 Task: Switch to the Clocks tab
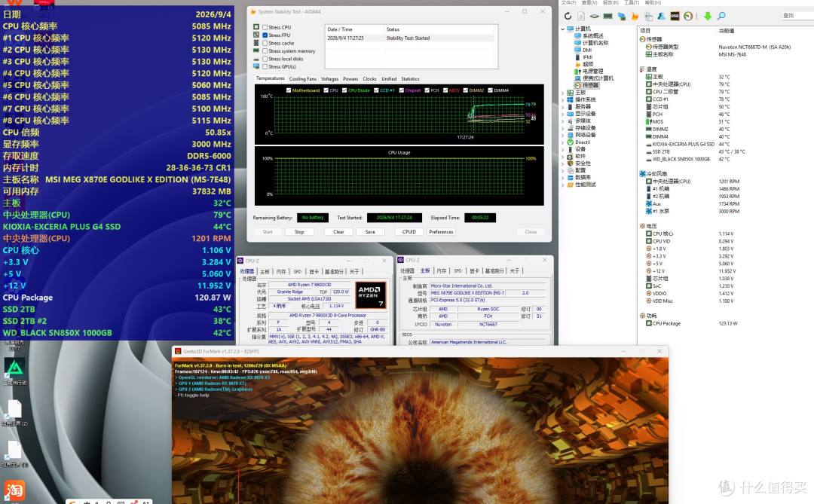click(369, 79)
